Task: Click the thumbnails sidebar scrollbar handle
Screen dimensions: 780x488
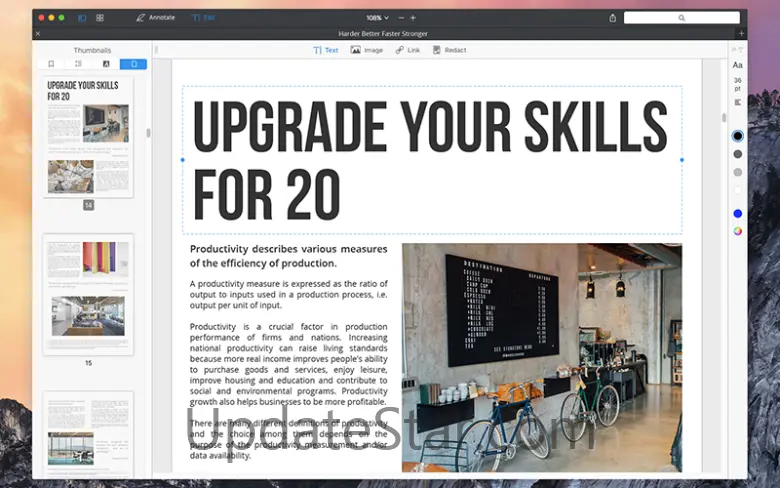Action: [148, 133]
